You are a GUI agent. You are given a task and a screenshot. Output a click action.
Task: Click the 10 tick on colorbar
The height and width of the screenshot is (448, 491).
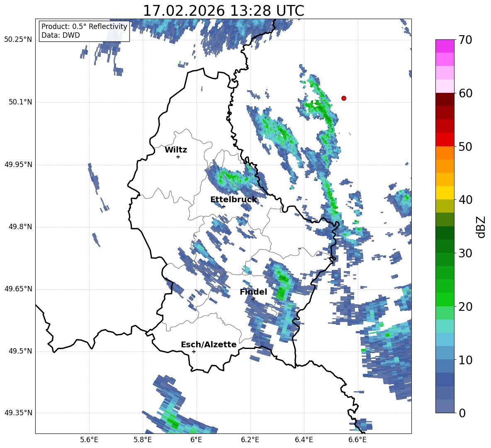click(465, 360)
